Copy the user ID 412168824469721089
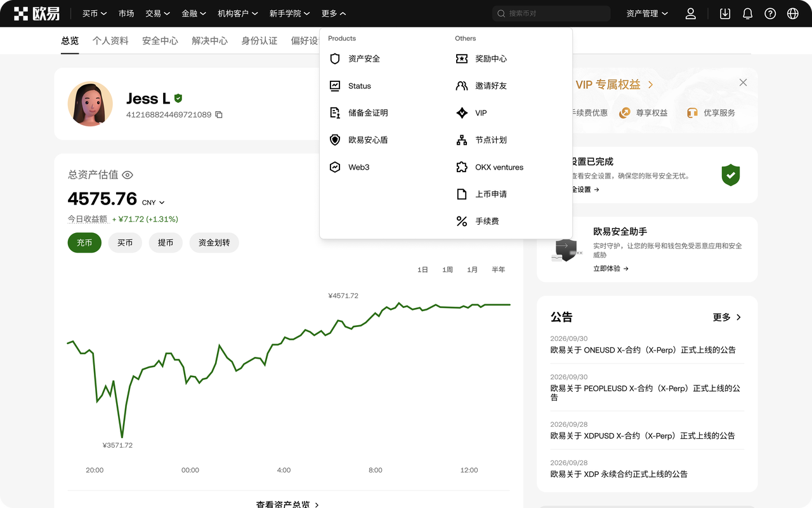The image size is (812, 508). click(219, 115)
